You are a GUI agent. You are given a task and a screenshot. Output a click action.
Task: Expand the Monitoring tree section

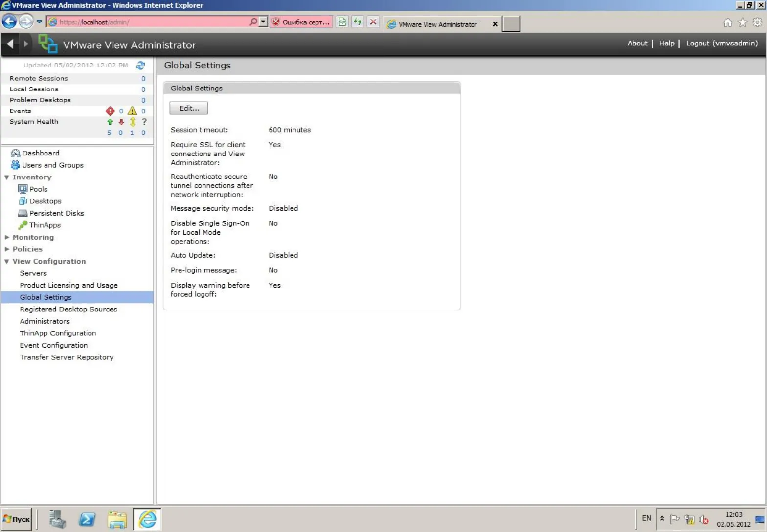7,237
